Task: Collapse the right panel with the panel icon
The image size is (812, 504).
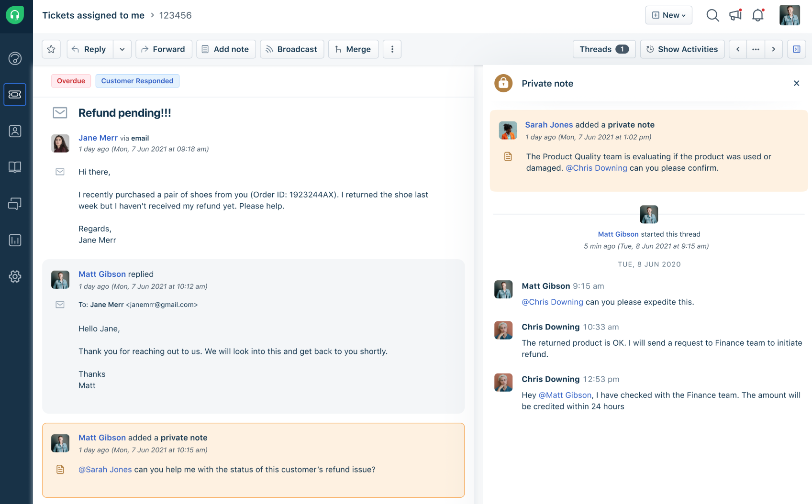Action: click(796, 49)
